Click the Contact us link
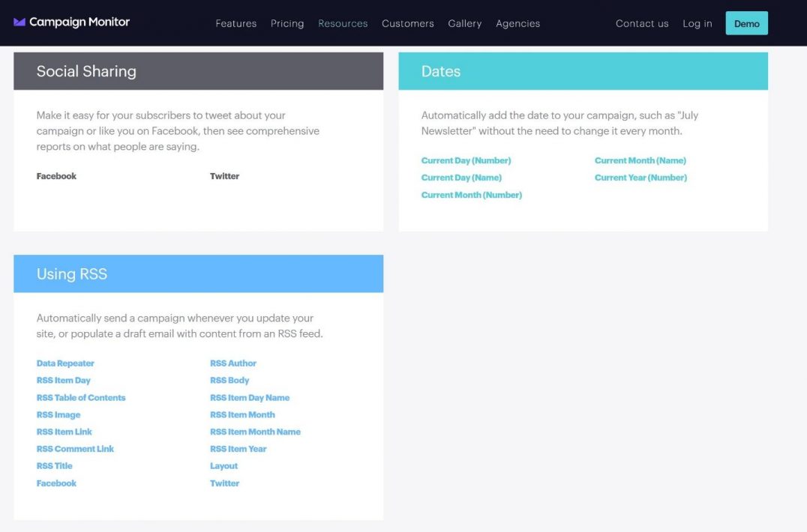 click(x=641, y=23)
